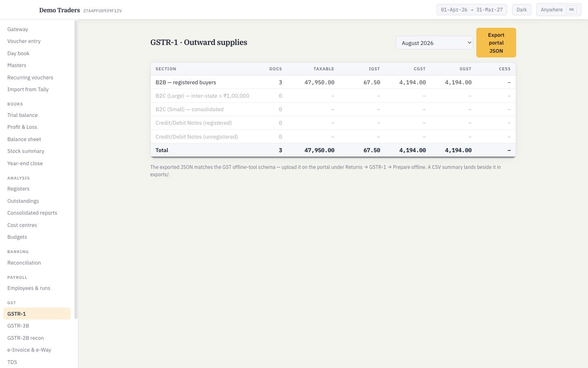
Task: Click the SECTION column header
Action: [x=166, y=69]
